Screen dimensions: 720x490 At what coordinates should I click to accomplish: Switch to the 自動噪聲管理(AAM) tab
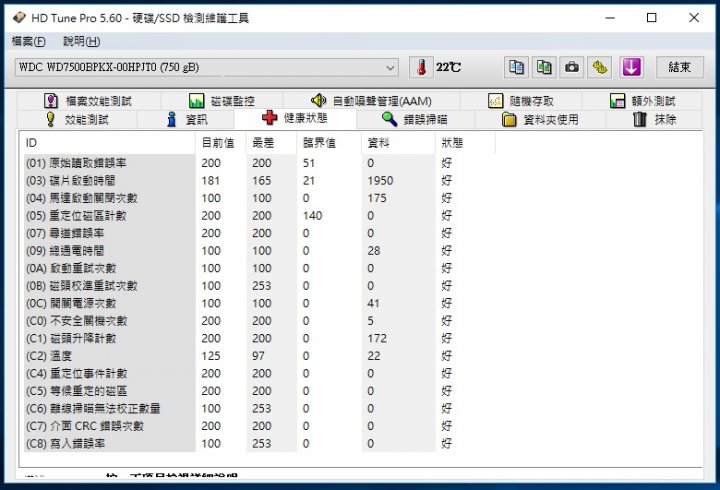click(371, 101)
